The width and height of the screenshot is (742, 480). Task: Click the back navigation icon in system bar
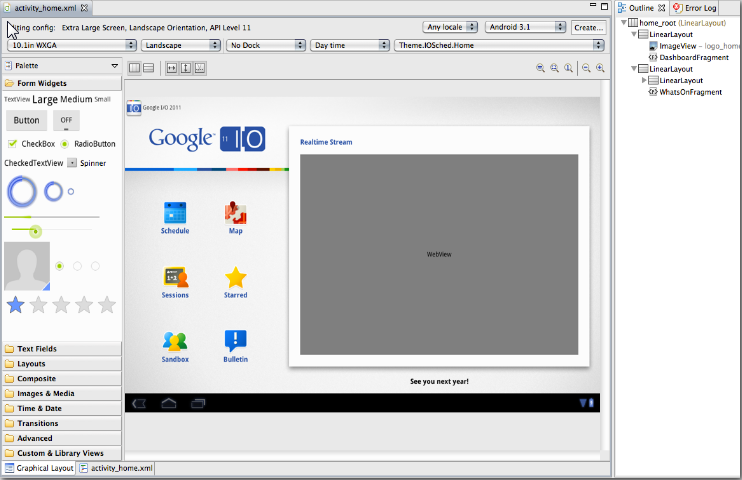(x=139, y=403)
